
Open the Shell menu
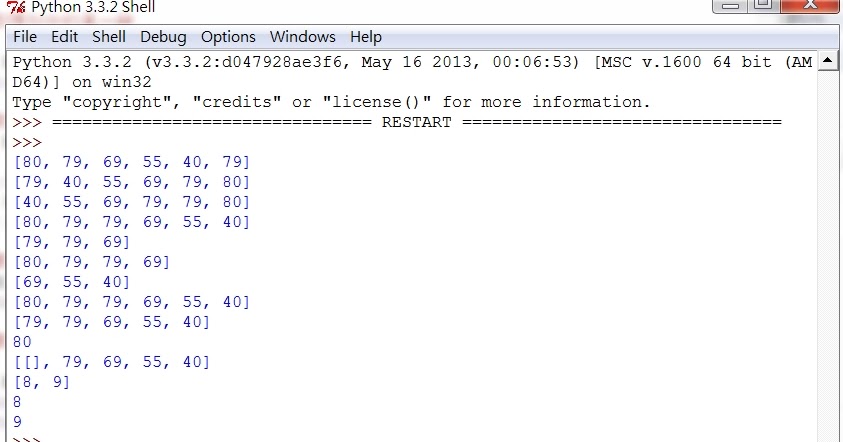click(x=109, y=37)
